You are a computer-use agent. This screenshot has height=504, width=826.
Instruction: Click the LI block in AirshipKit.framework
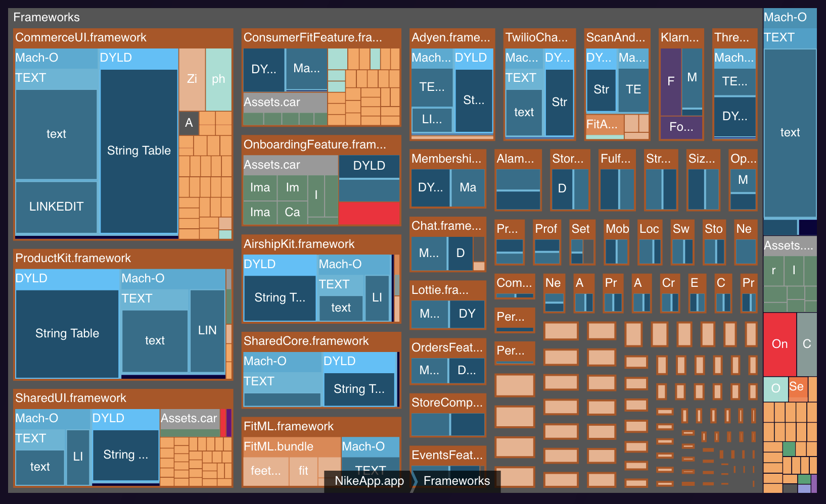[377, 297]
